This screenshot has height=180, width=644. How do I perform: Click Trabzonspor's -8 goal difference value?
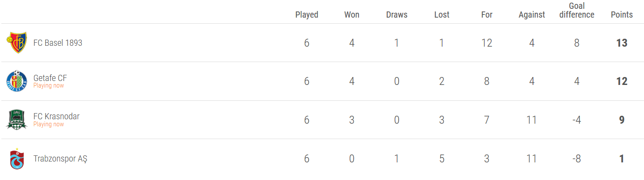click(x=577, y=158)
